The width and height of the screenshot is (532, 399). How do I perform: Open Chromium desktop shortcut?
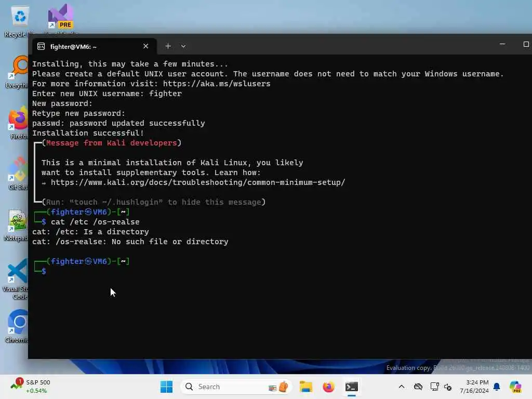coord(17,326)
